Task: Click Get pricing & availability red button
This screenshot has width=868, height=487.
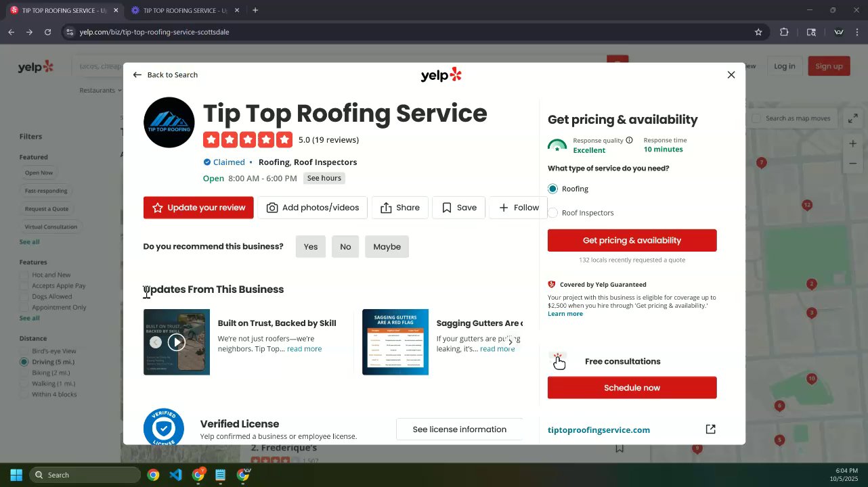Action: pos(632,240)
